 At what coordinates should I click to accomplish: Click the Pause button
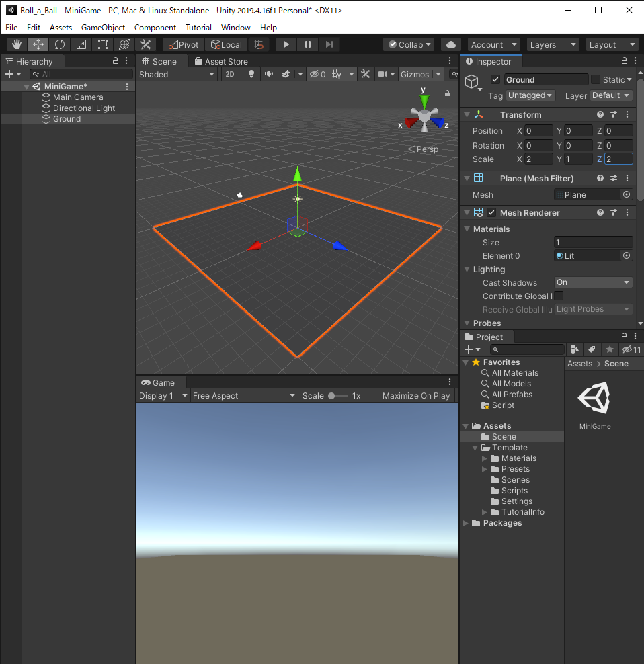308,44
